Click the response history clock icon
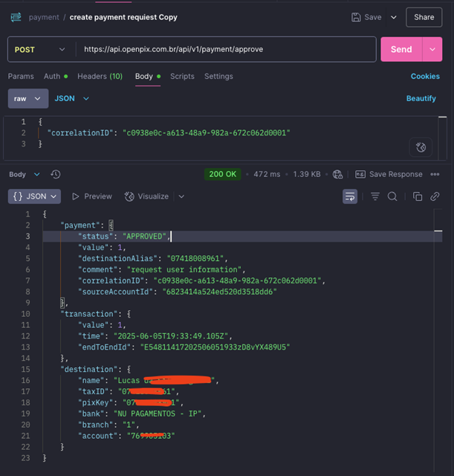The height and width of the screenshot is (476, 454). pos(56,174)
